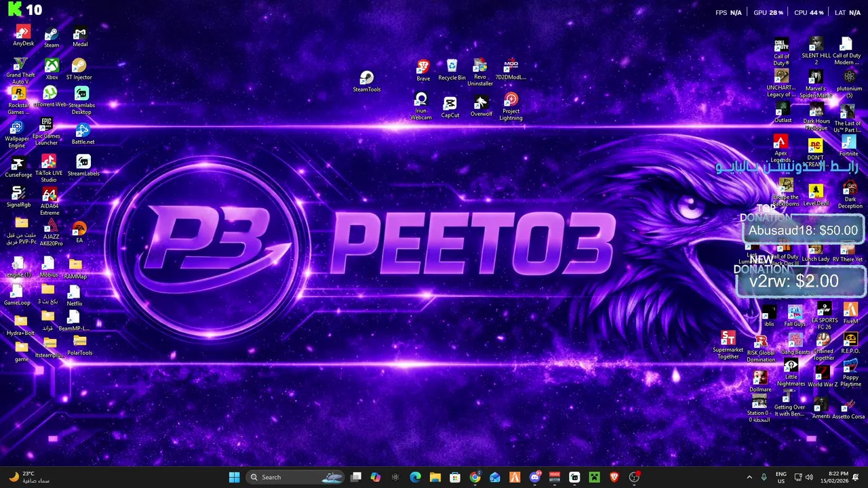Open the Xbox desktop shortcut
This screenshot has height=488, width=868.
click(52, 69)
